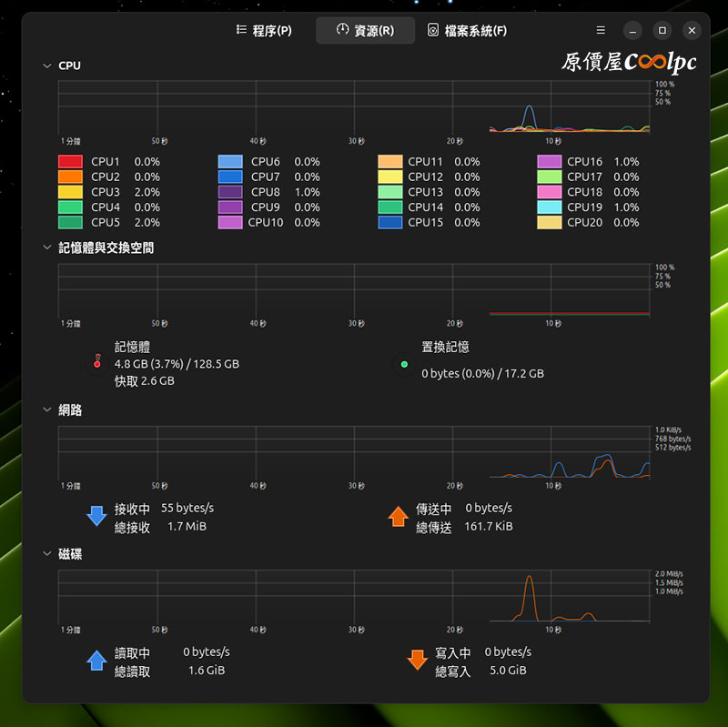
Task: Choose the CPU19 cyan color swatch
Action: click(x=549, y=207)
